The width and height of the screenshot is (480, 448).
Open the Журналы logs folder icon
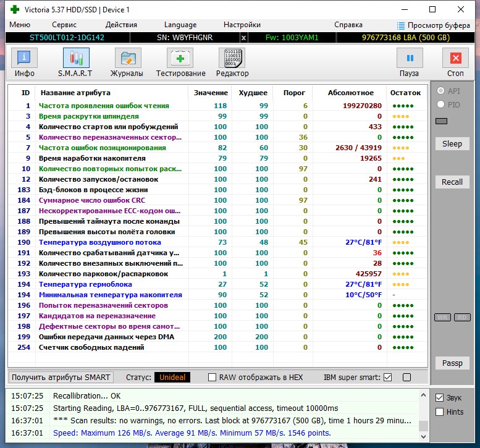click(x=128, y=58)
